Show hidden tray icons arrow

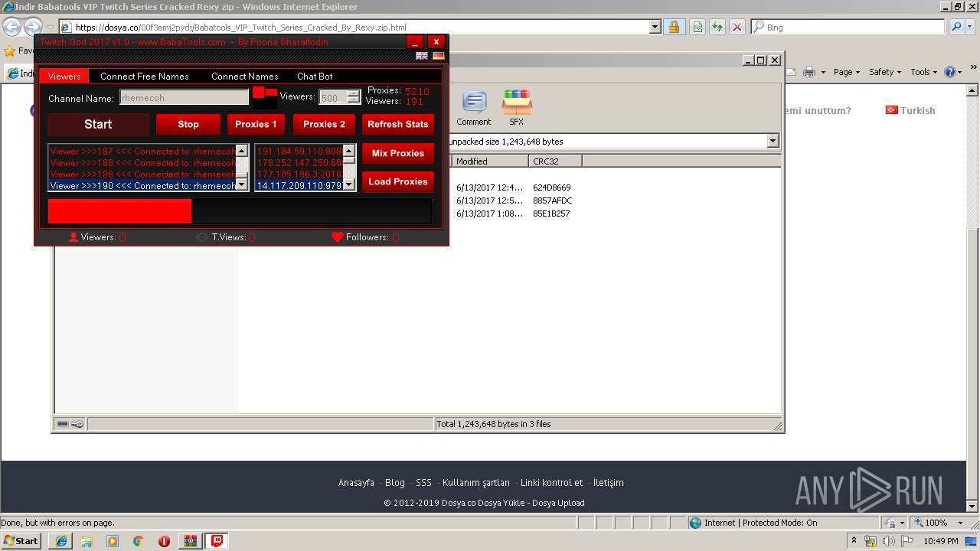pyautogui.click(x=854, y=541)
